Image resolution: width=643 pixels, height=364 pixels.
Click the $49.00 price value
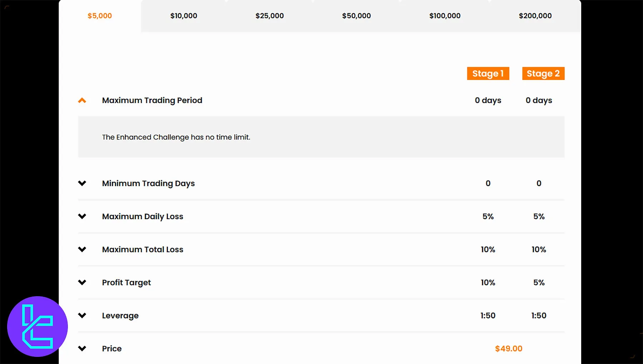509,349
